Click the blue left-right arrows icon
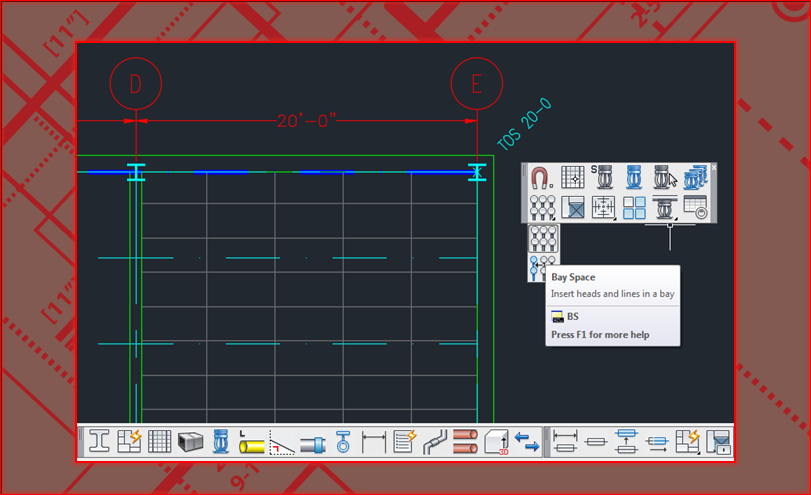The width and height of the screenshot is (811, 495). point(526,442)
